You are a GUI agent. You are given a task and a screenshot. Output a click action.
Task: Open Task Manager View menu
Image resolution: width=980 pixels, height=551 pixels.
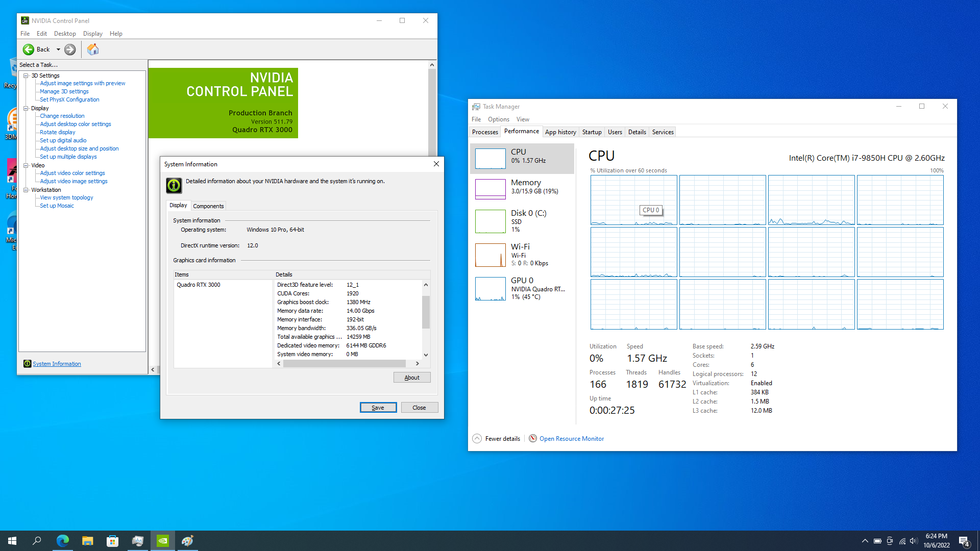523,119
